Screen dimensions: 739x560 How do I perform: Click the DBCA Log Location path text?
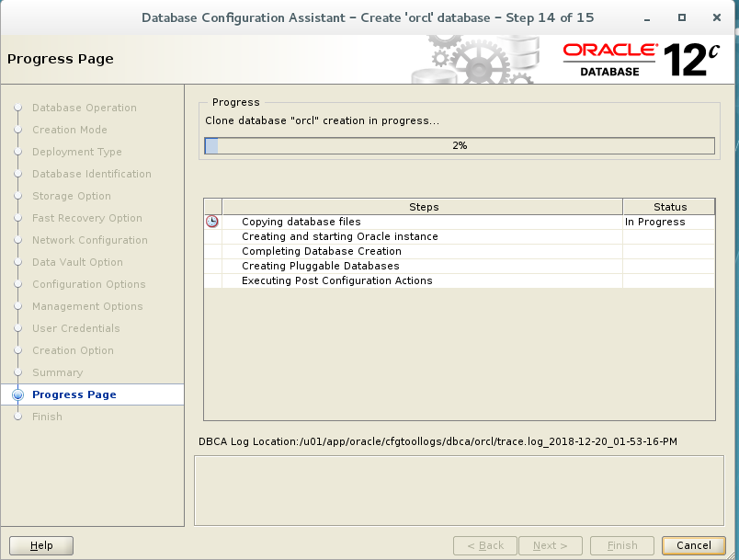click(x=438, y=441)
